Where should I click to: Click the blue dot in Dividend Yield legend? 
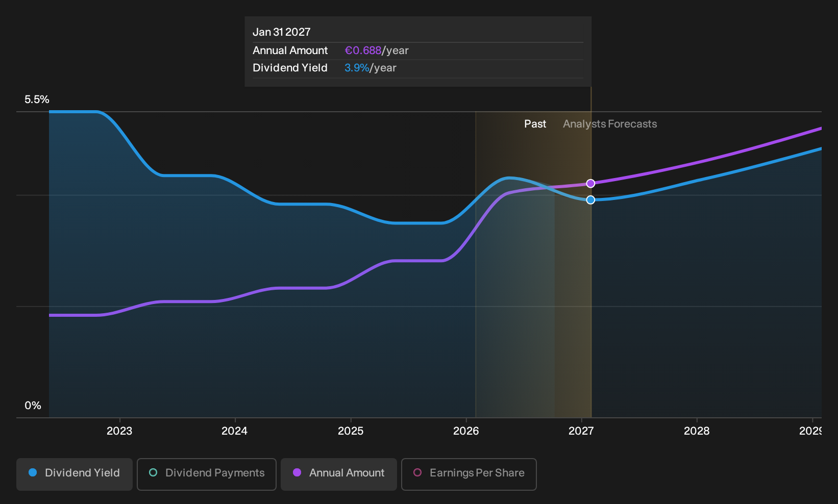coord(33,472)
